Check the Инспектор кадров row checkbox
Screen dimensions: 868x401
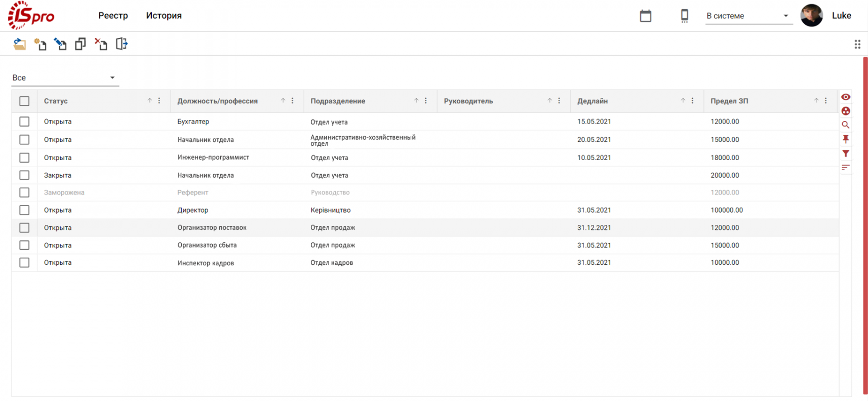[x=24, y=263]
